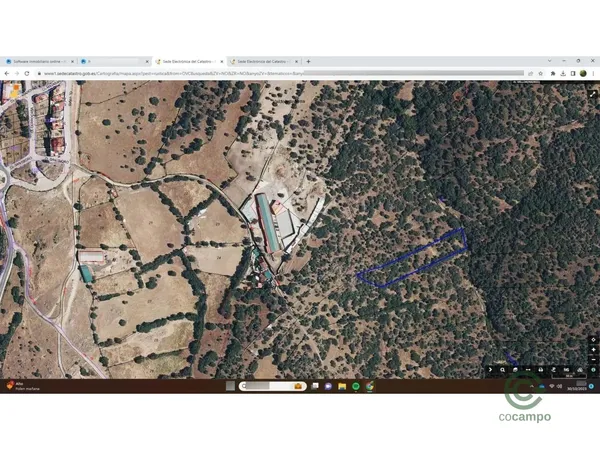The width and height of the screenshot is (600, 450).
Task: Zoom in on the map with plus button
Action: tap(593, 350)
